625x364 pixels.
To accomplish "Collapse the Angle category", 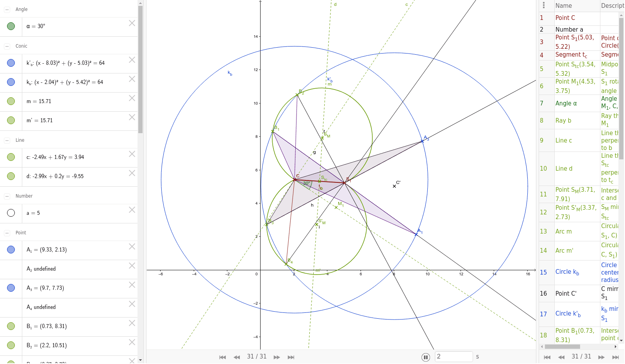I will (x=7, y=9).
